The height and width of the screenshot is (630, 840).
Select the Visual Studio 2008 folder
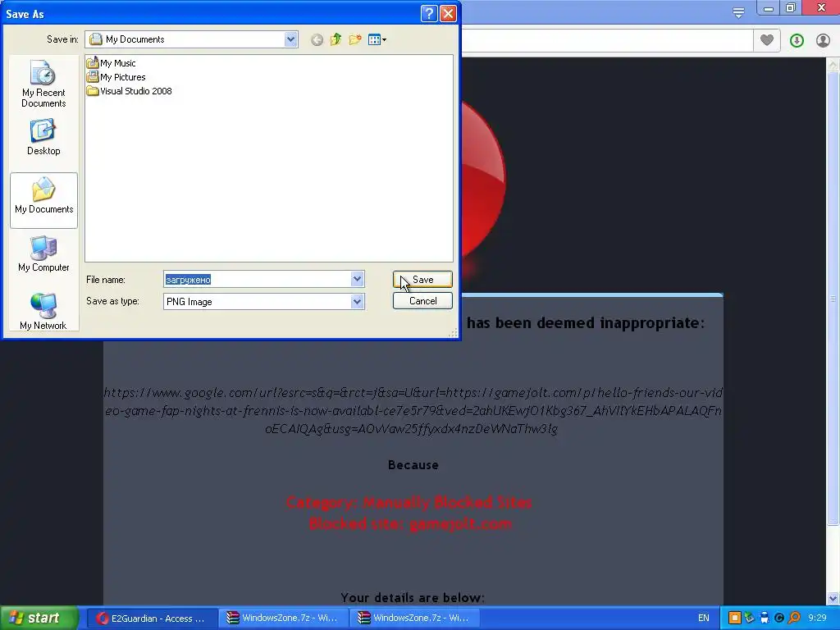tap(130, 91)
